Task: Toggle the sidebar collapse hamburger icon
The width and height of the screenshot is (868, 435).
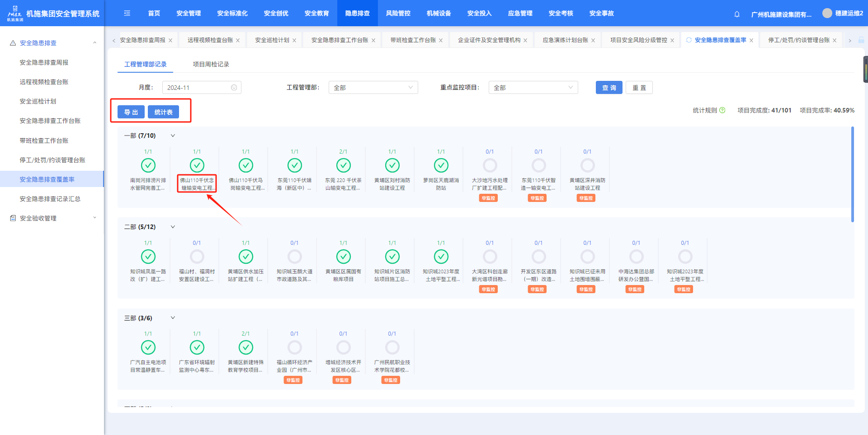Action: point(127,14)
